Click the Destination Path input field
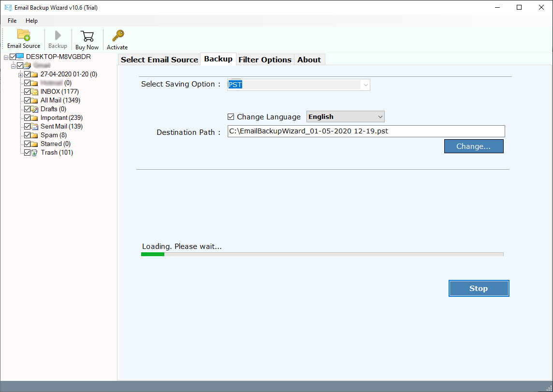 [366, 131]
